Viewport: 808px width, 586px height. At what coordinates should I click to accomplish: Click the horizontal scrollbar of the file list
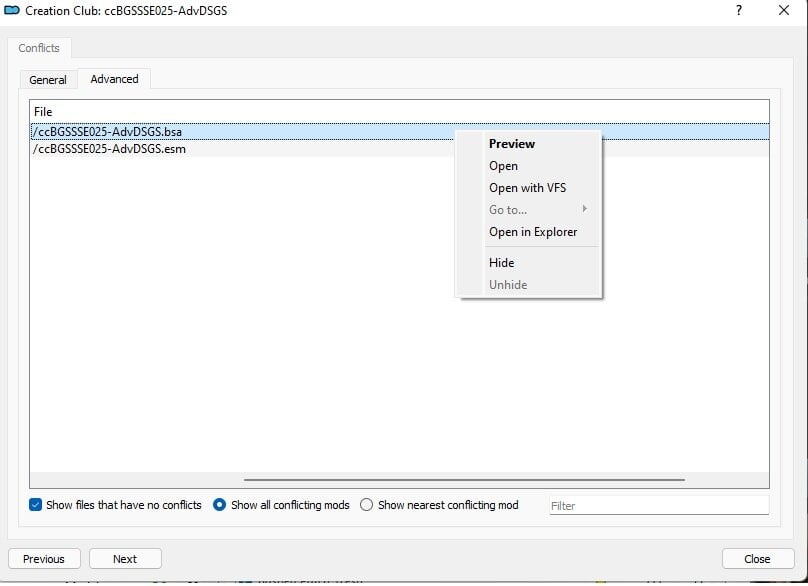pos(464,479)
